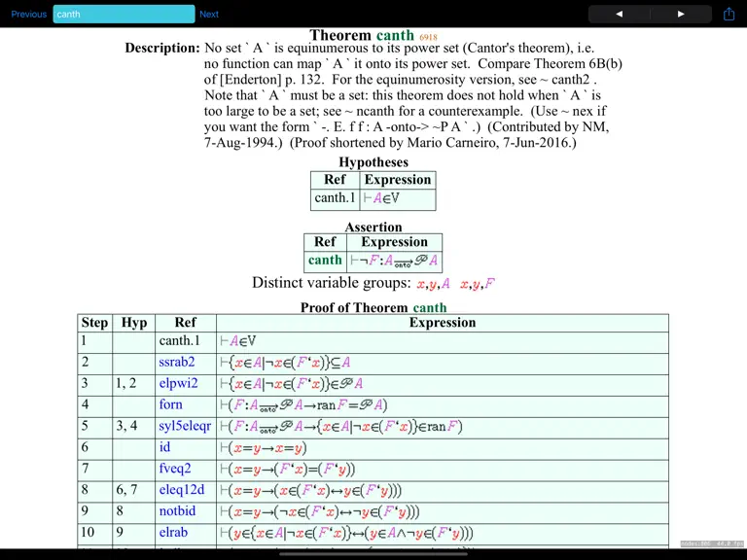Open the syl5eleqr reference link

185,426
